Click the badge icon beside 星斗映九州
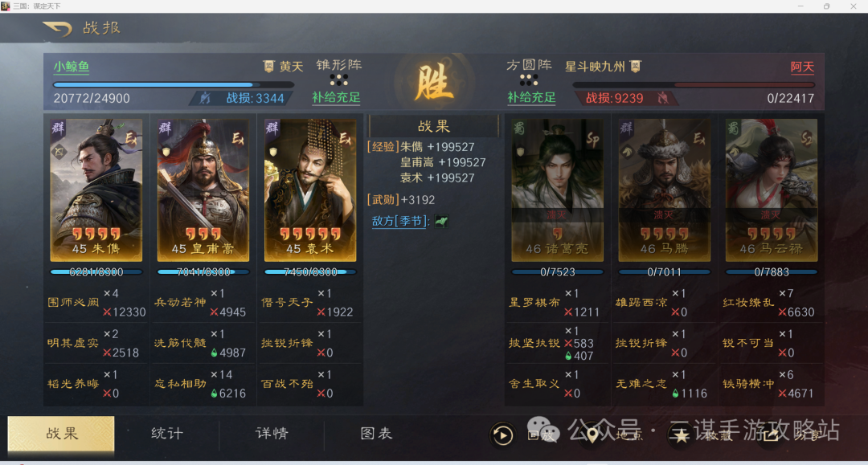This screenshot has height=465, width=868. (636, 67)
